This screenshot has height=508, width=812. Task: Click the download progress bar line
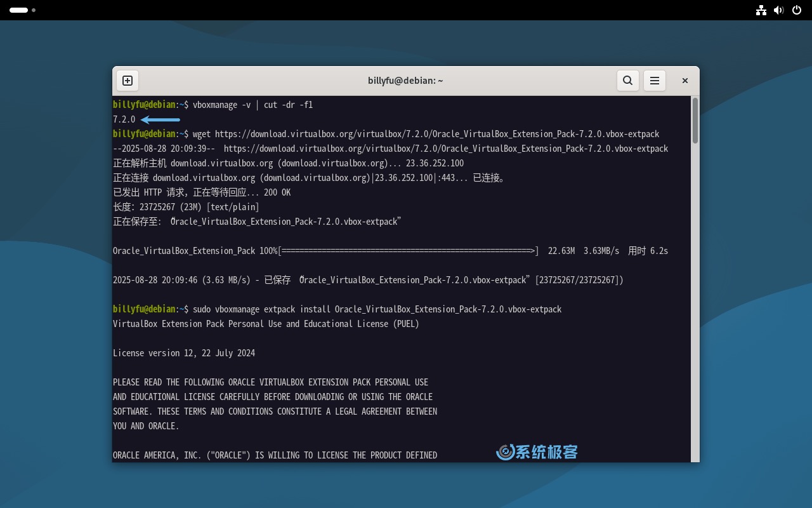click(x=391, y=251)
